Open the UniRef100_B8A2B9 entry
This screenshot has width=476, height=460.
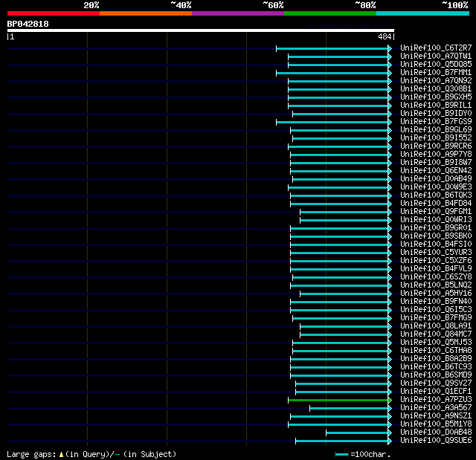[436, 359]
